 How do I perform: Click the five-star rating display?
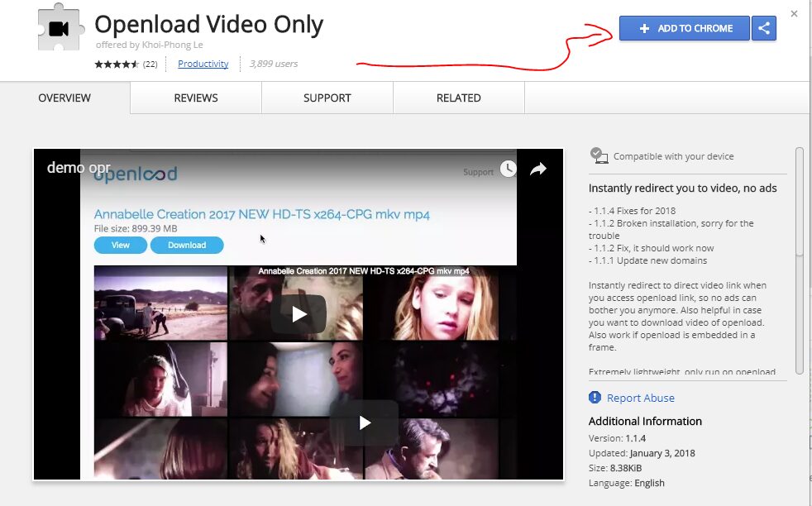pos(117,64)
